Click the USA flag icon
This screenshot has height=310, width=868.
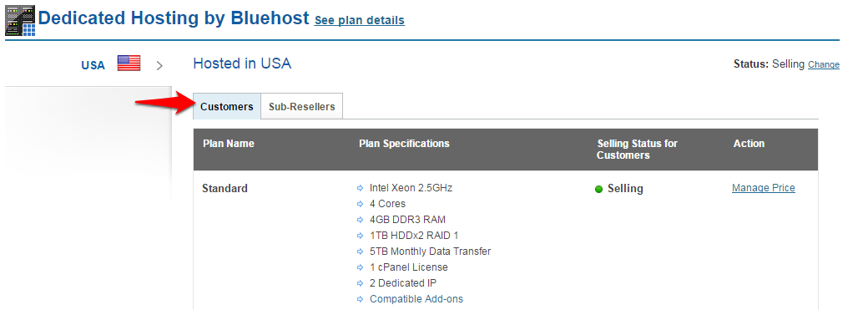[x=129, y=64]
